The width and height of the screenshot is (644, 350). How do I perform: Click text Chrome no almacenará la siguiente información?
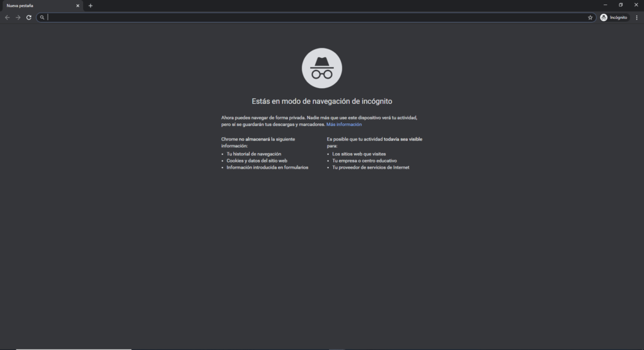pyautogui.click(x=258, y=142)
